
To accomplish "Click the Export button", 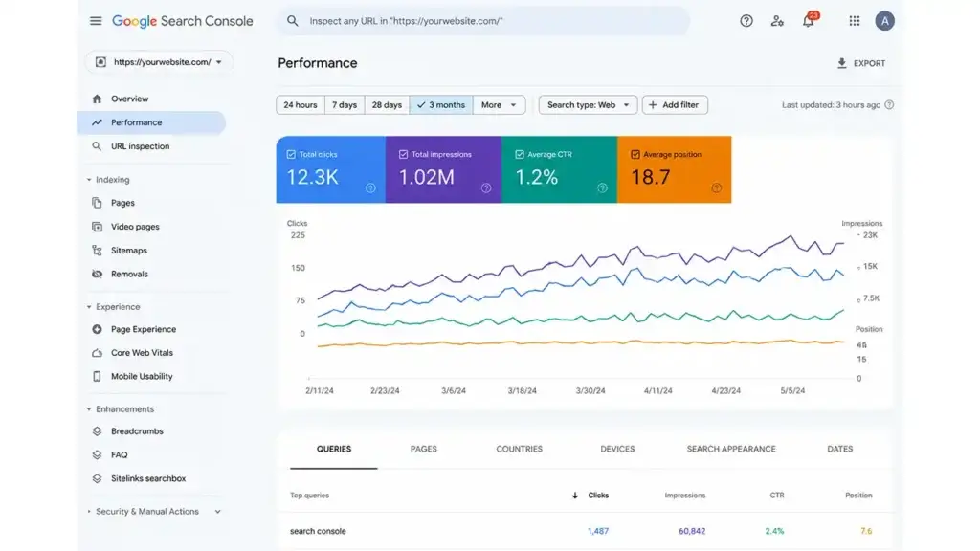I will tap(861, 63).
